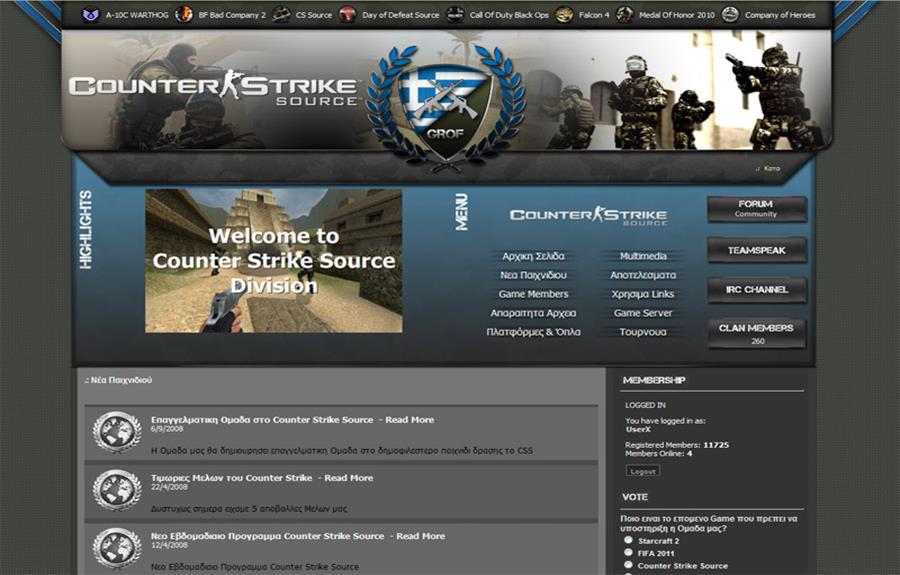Screen dimensions: 900x575
Task: Open Χρησιμα Links menu link
Action: click(643, 294)
